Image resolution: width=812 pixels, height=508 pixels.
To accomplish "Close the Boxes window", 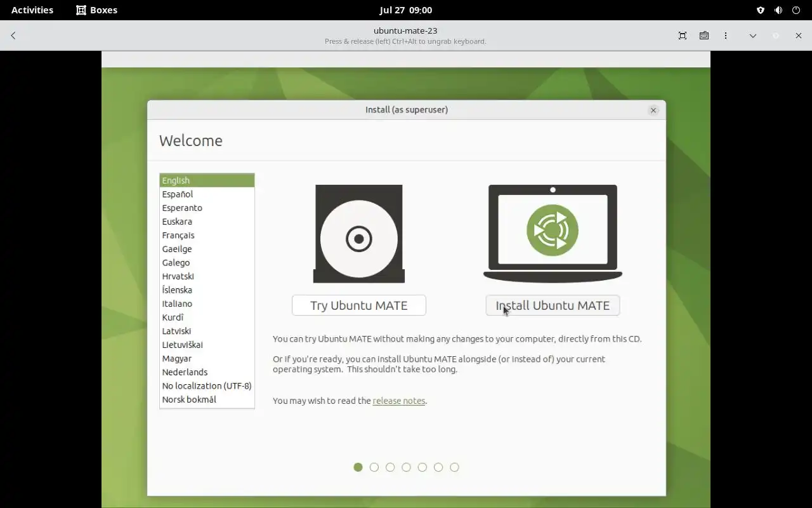I will 799,36.
